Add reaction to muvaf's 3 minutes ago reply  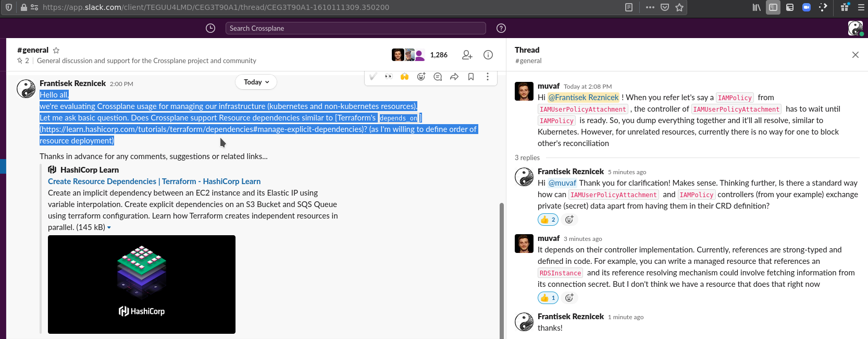tap(569, 298)
